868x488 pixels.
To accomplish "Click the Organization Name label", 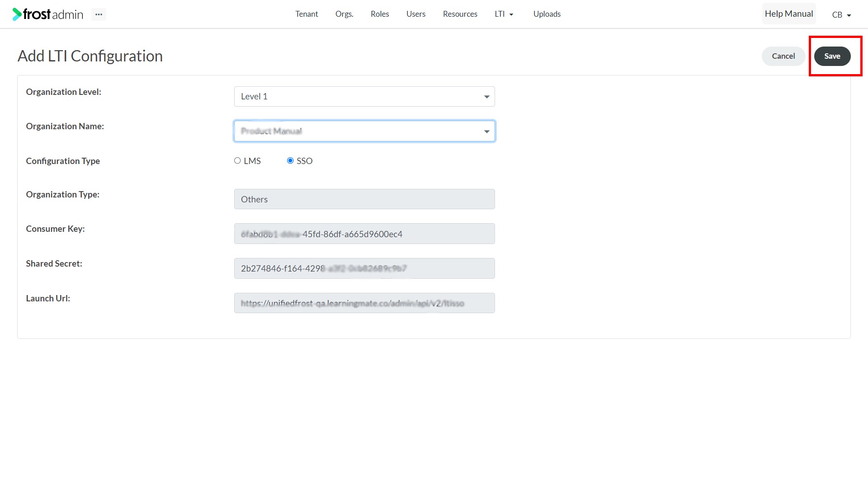I will (65, 126).
